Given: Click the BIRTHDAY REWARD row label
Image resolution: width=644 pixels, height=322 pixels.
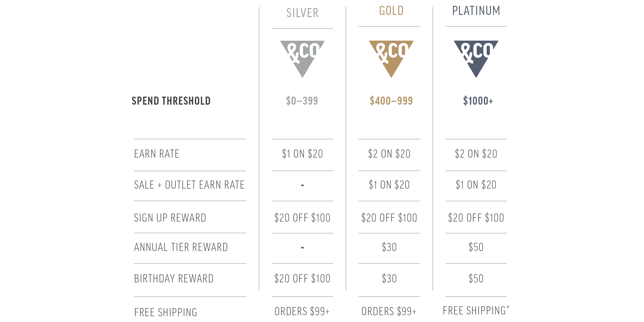Looking at the screenshot, I should 174,279.
